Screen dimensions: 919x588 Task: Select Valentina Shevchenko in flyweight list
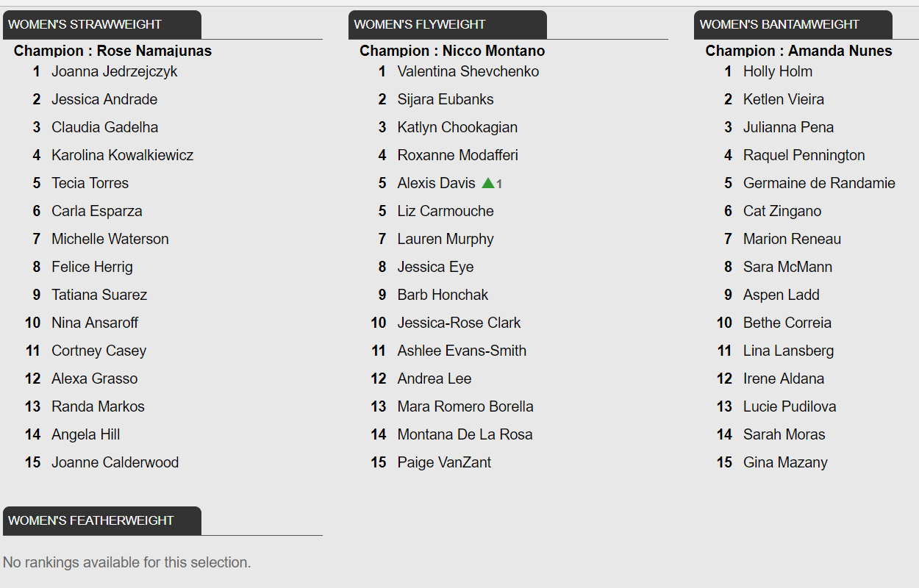tap(468, 71)
